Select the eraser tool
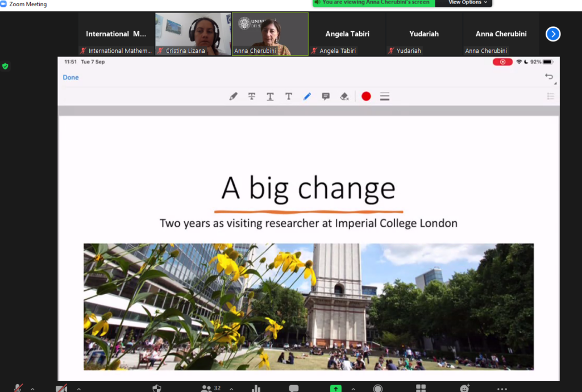 344,97
